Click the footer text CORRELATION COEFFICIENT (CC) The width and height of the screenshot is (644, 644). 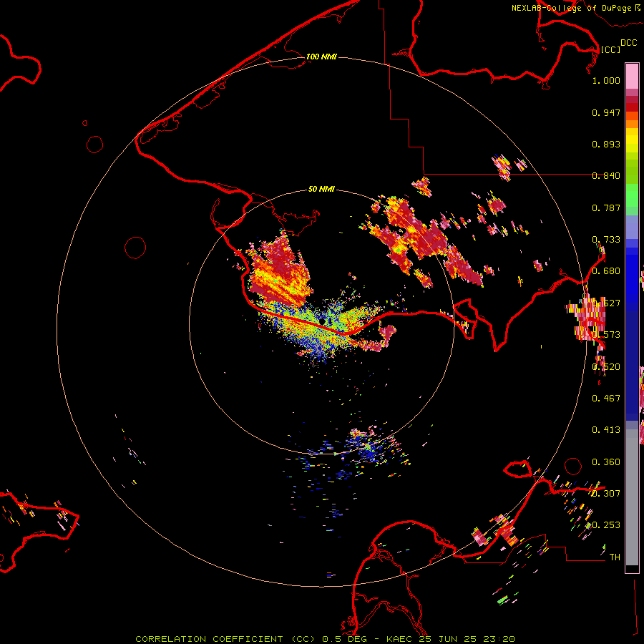point(225,639)
